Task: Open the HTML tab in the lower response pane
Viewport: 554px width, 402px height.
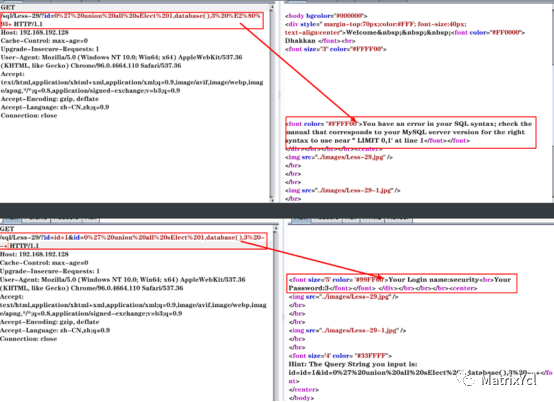Action: coord(372,219)
